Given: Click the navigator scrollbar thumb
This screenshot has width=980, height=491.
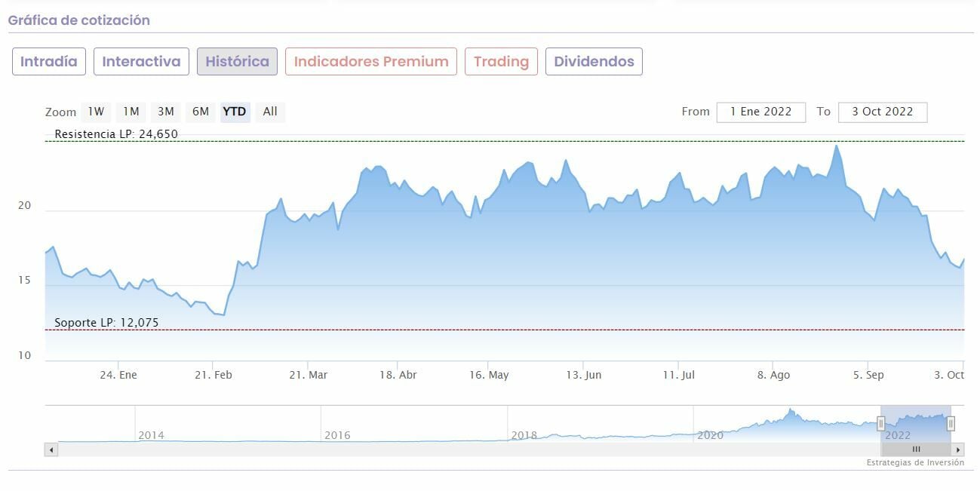Looking at the screenshot, I should pos(916,450).
